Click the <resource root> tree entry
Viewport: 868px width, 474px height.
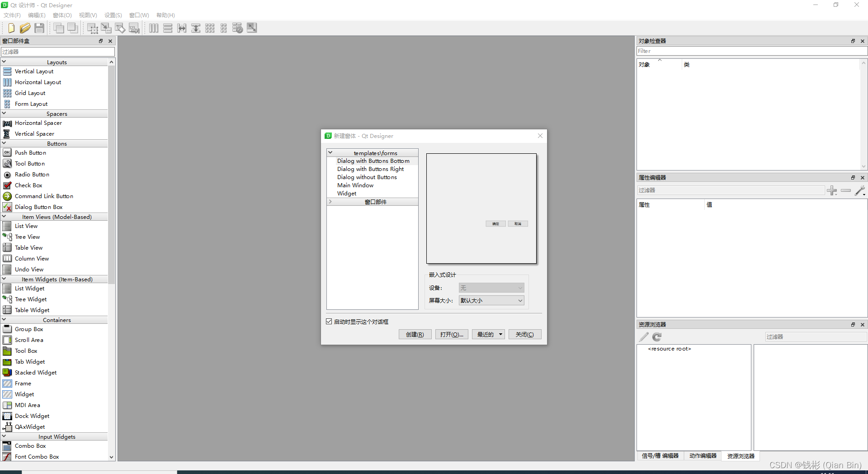pyautogui.click(x=670, y=349)
